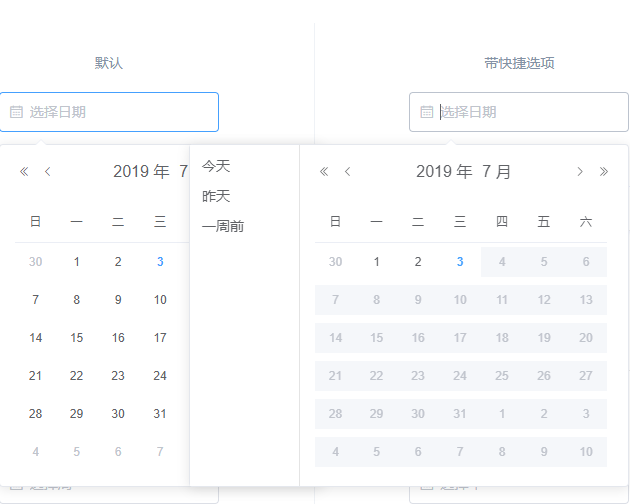Click the 默认 section heading
This screenshot has width=630, height=504.
pos(109,63)
